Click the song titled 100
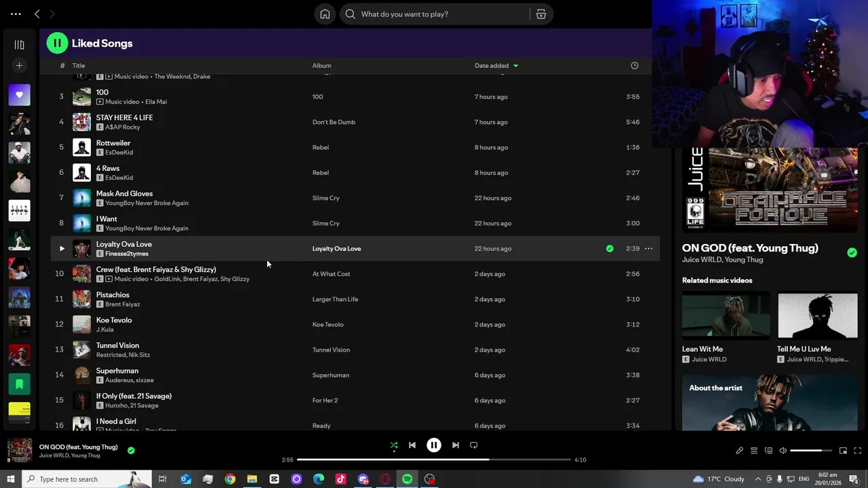Image resolution: width=868 pixels, height=488 pixels. pos(102,92)
